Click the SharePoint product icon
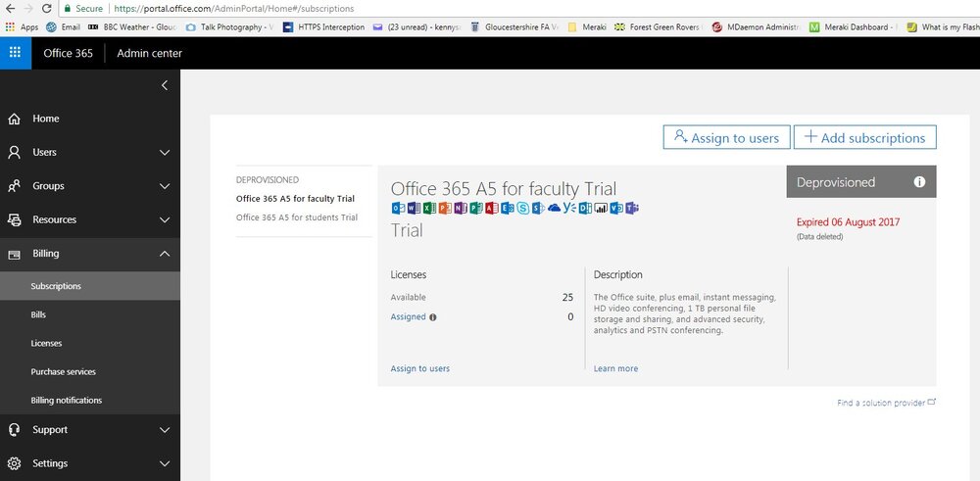Viewport: 980px width, 481px height. tap(538, 208)
